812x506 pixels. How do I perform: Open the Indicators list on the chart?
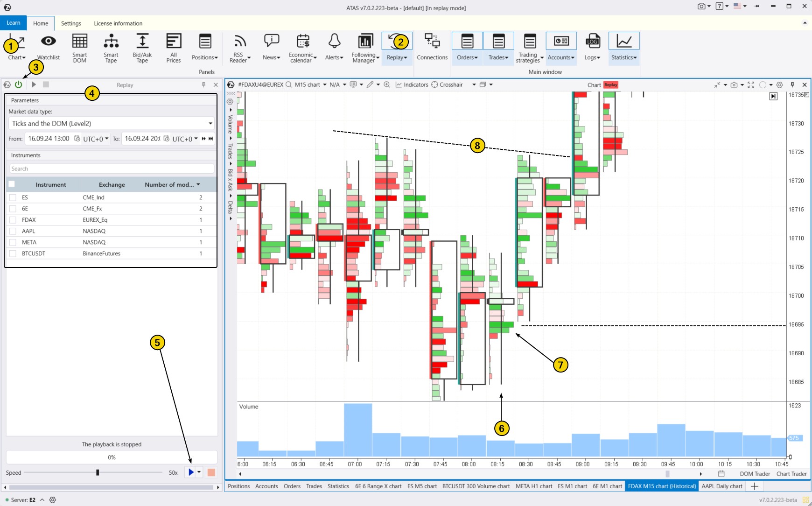pos(413,84)
